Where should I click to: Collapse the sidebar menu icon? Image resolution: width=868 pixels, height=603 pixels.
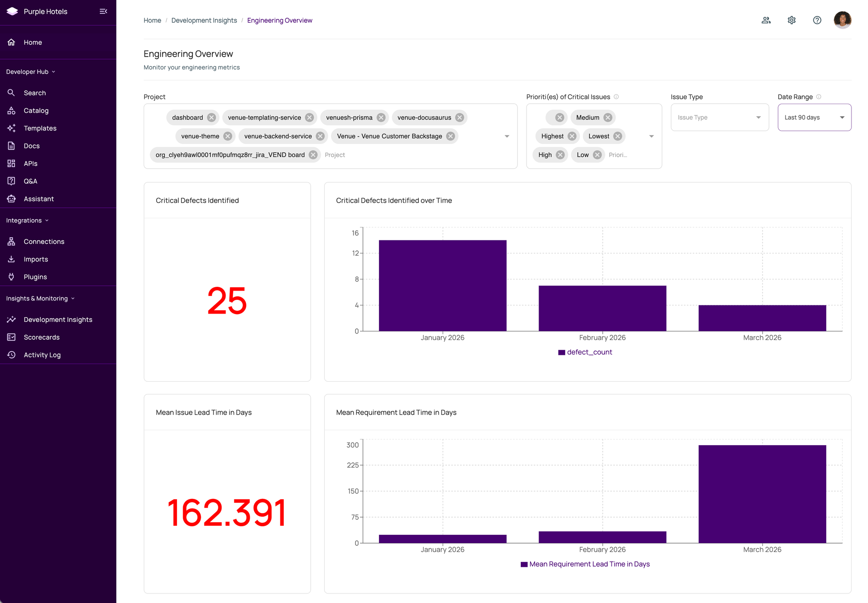tap(103, 11)
